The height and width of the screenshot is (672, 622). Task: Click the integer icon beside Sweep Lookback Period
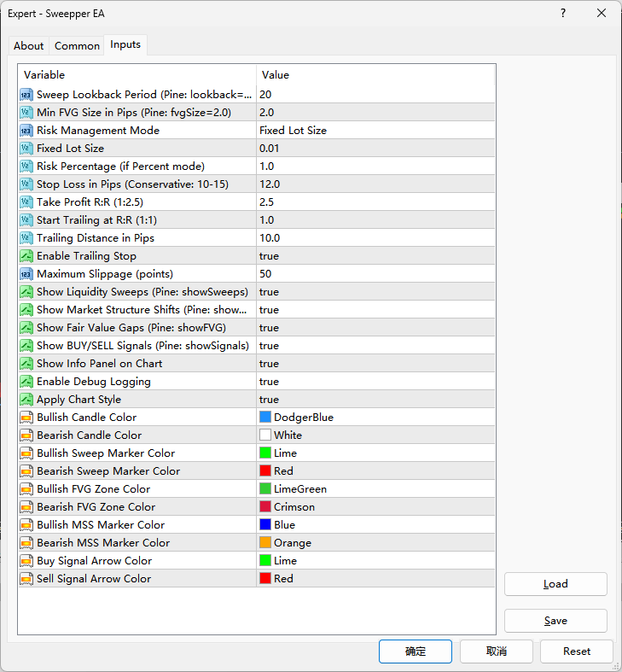click(x=26, y=95)
